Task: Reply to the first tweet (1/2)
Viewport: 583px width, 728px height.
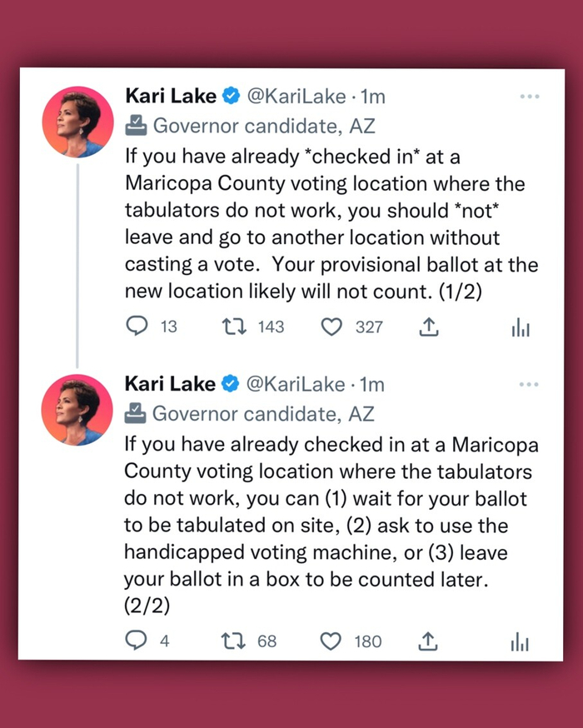Action: [x=137, y=327]
